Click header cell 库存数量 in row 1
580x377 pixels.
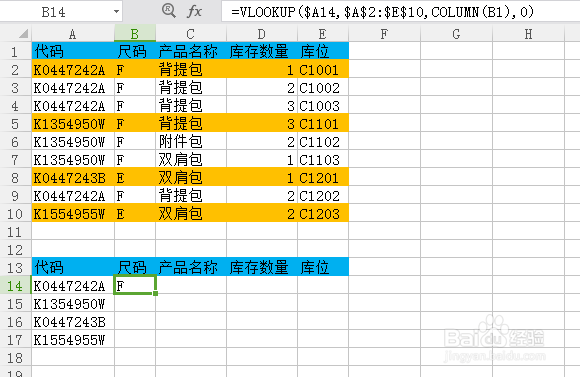(x=262, y=51)
